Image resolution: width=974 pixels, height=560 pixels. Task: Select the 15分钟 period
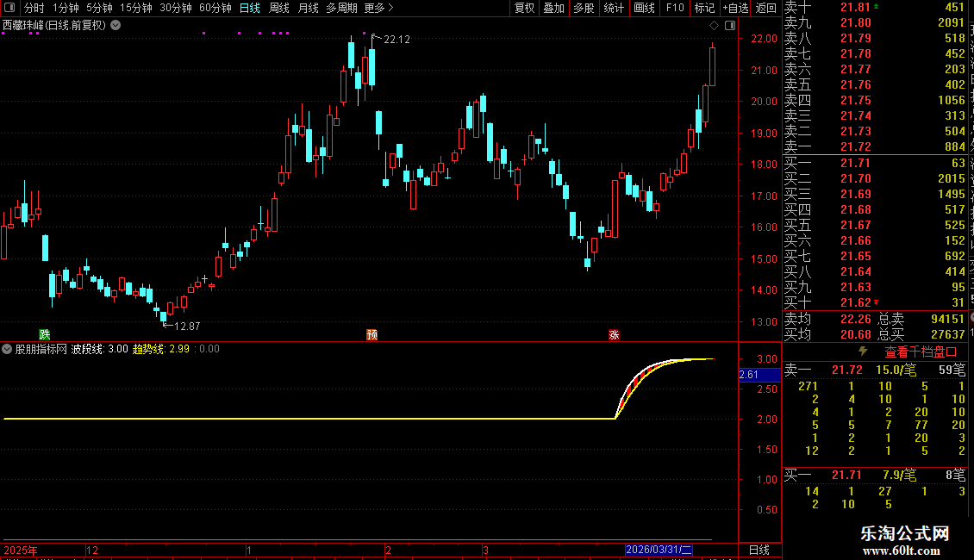(136, 8)
